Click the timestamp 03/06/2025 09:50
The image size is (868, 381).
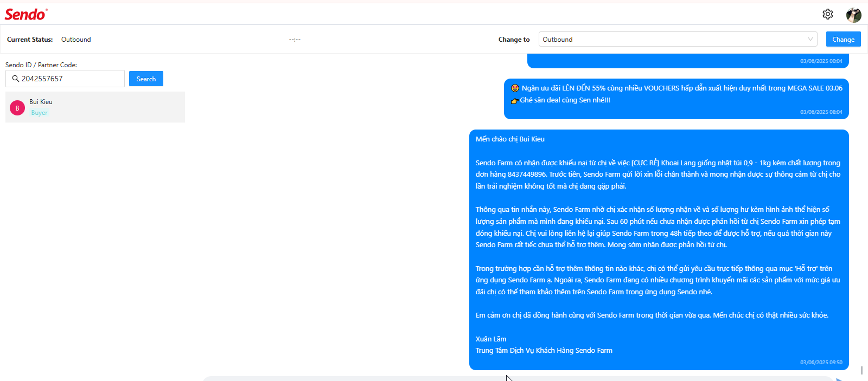pos(821,362)
